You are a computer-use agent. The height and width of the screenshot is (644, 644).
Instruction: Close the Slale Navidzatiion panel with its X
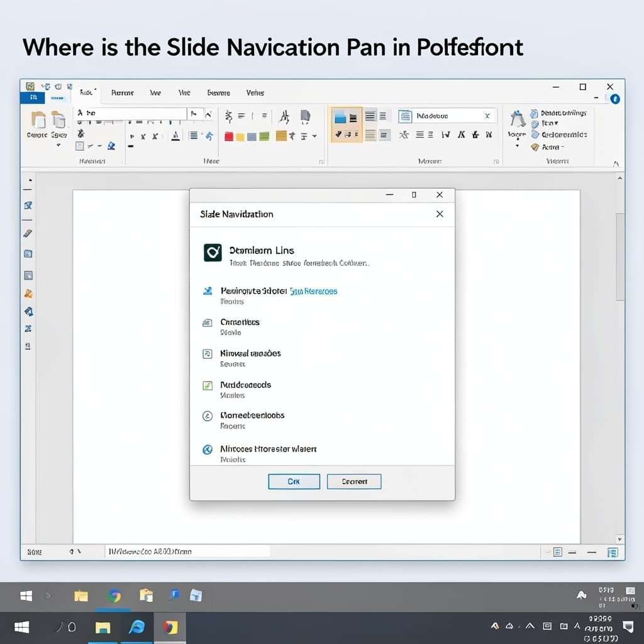440,214
